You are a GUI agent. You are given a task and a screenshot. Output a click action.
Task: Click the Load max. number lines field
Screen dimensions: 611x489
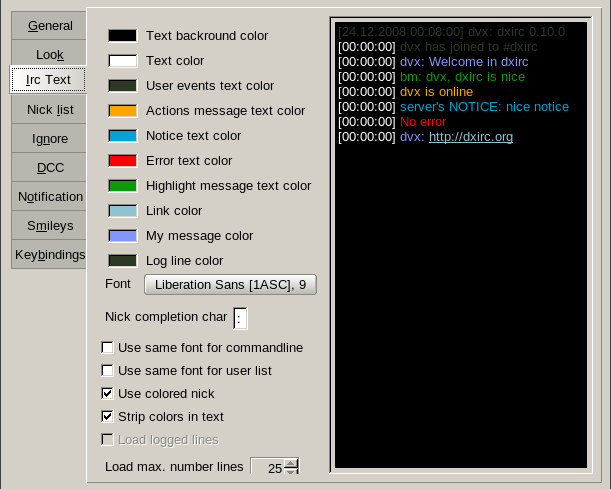(x=267, y=467)
